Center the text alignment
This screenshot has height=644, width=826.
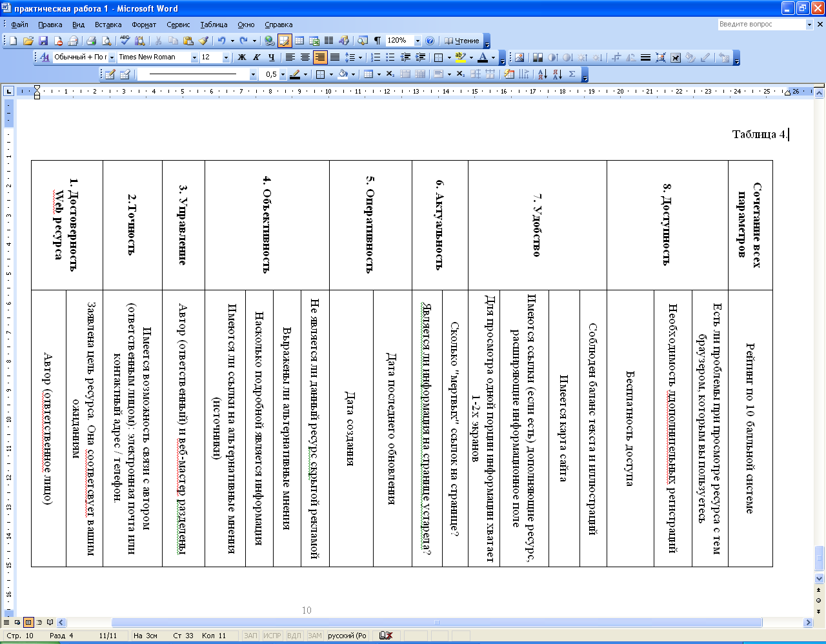(x=305, y=57)
